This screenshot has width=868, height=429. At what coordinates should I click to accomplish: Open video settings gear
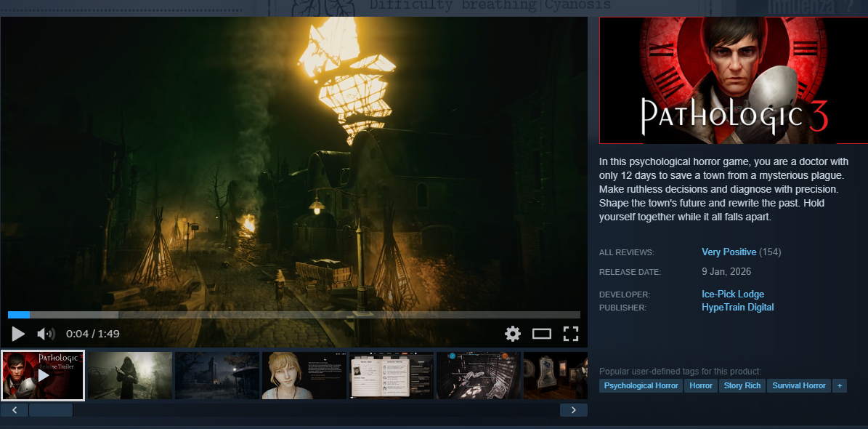(x=513, y=334)
